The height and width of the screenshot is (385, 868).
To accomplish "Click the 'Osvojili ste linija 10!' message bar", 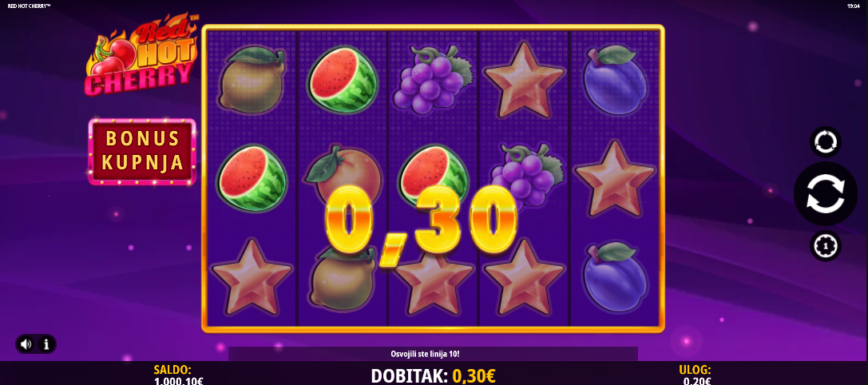I will click(x=433, y=354).
